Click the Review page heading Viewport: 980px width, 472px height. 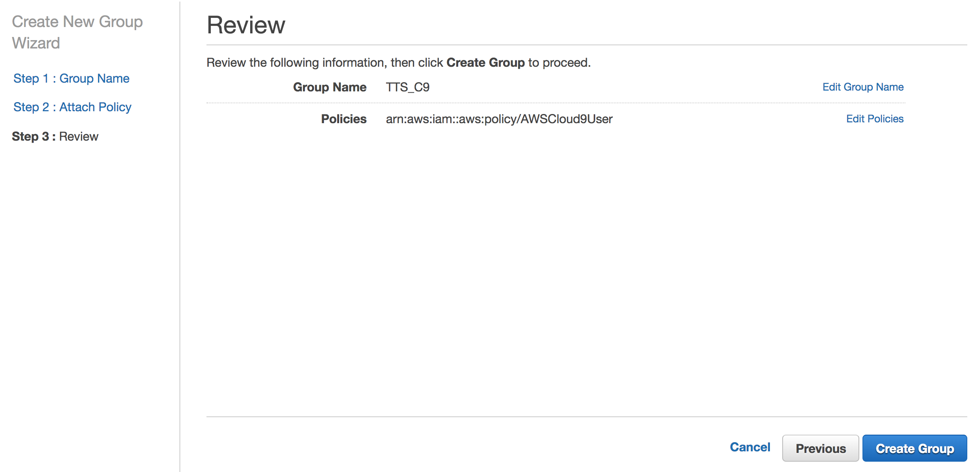[246, 25]
